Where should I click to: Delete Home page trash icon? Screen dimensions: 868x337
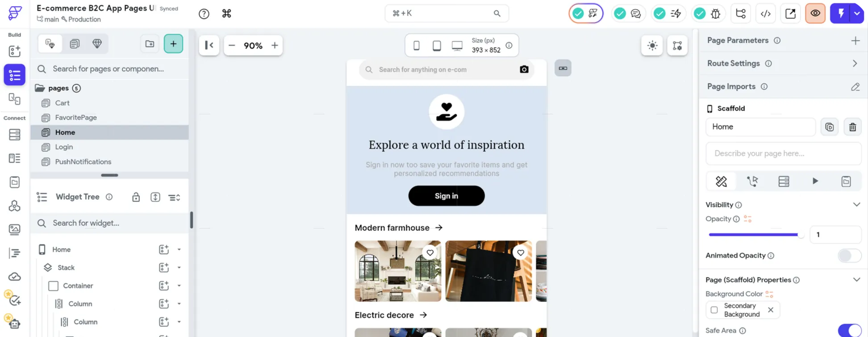[852, 127]
